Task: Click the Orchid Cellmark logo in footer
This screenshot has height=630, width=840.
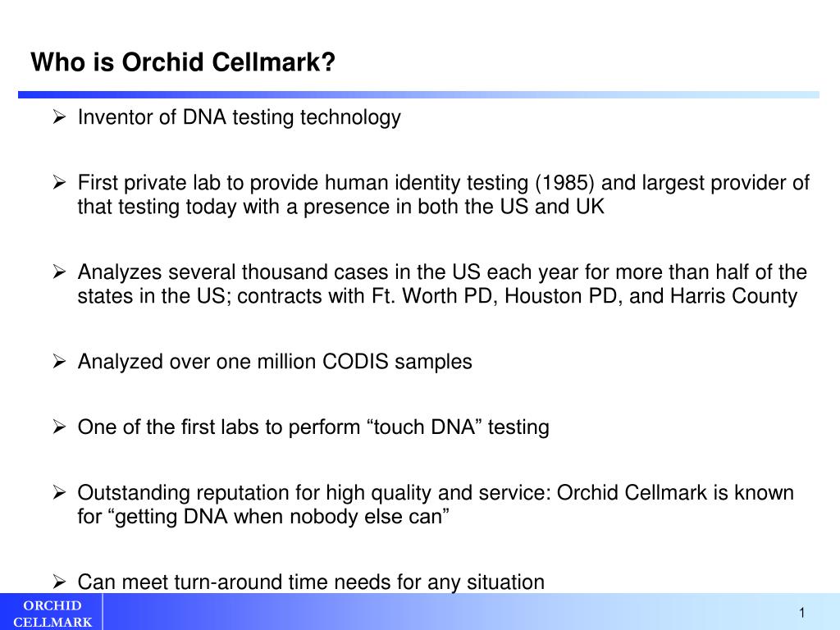Action: 52,613
